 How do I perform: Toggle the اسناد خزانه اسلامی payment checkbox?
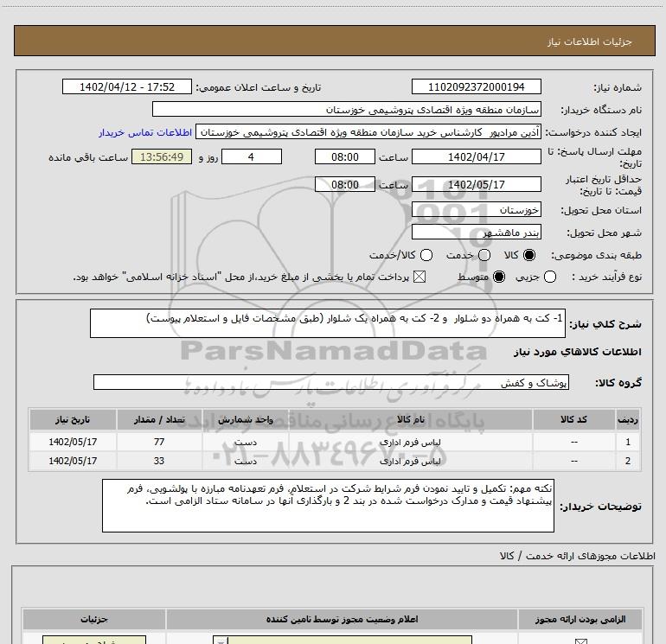click(419, 277)
